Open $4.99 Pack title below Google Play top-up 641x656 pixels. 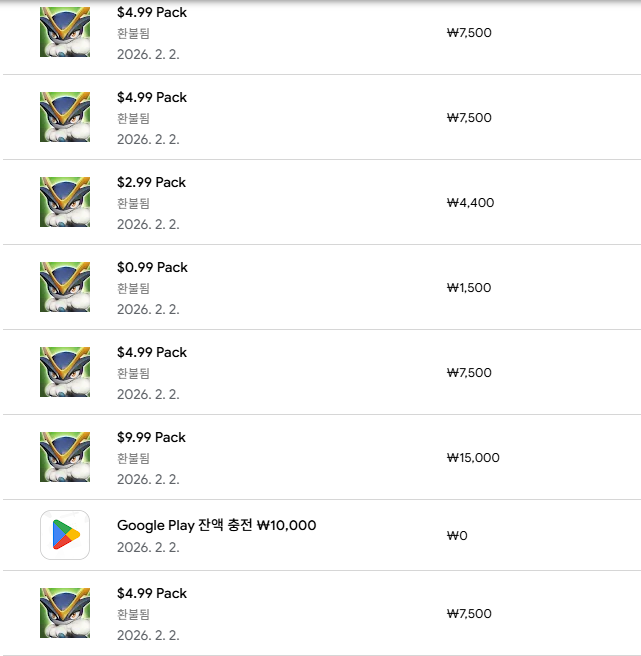tap(152, 593)
